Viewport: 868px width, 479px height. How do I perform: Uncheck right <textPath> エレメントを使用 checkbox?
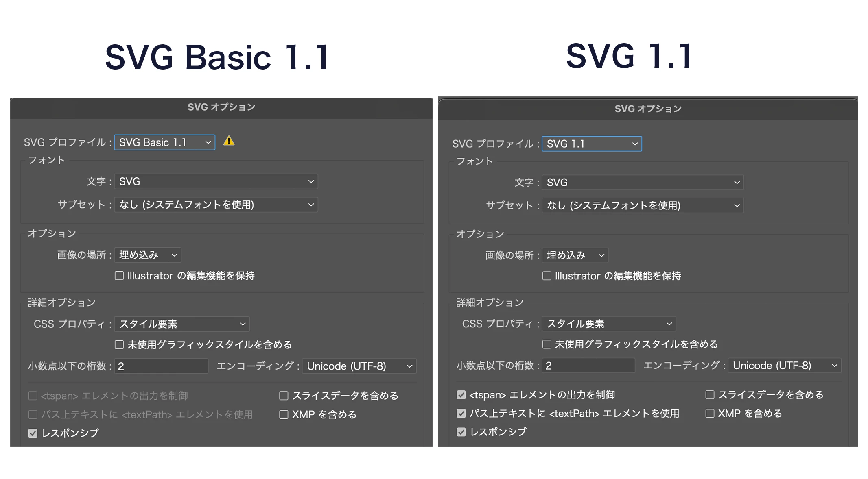point(461,414)
